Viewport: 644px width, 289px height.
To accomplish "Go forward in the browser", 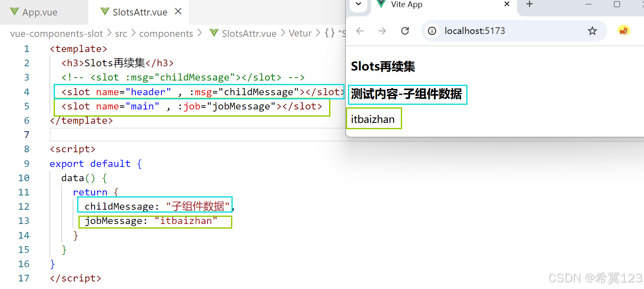I will [382, 31].
